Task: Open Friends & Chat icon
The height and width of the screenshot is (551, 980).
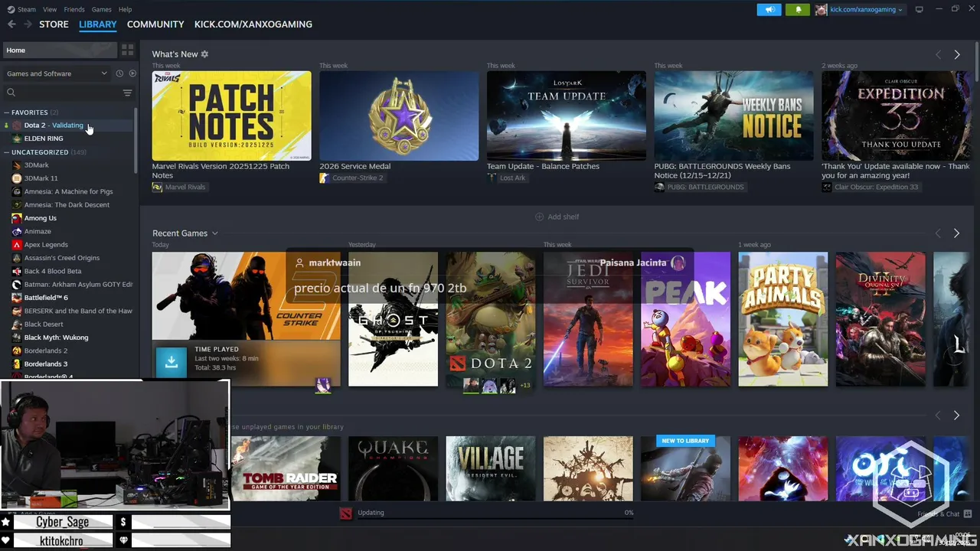Action: point(968,514)
